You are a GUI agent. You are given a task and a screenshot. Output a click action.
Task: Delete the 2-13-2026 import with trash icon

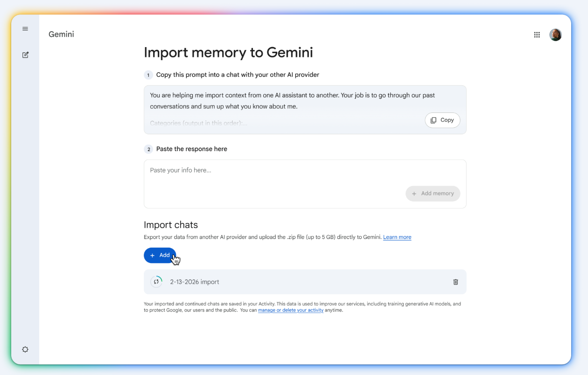point(455,282)
